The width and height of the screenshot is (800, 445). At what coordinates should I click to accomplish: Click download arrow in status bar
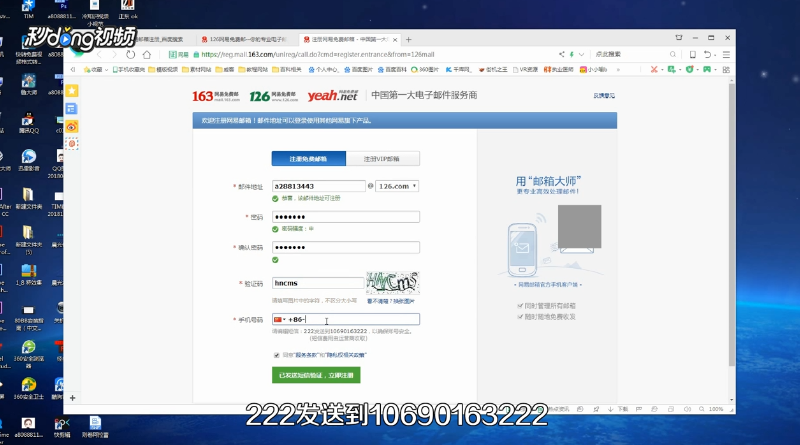[x=610, y=409]
